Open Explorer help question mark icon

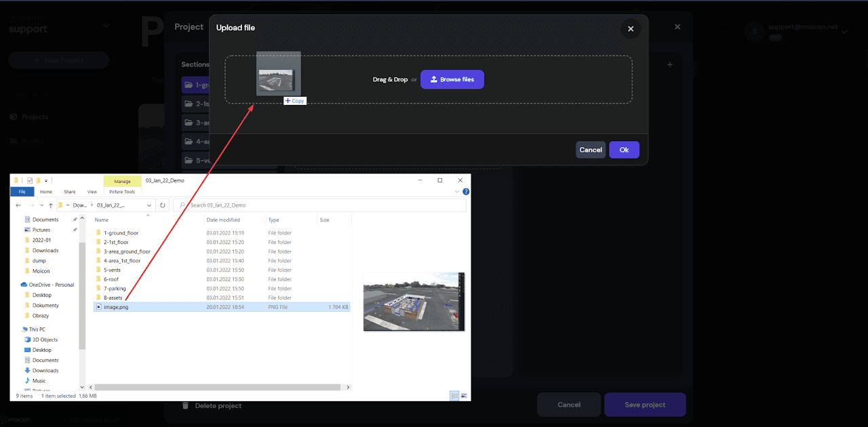coord(466,192)
